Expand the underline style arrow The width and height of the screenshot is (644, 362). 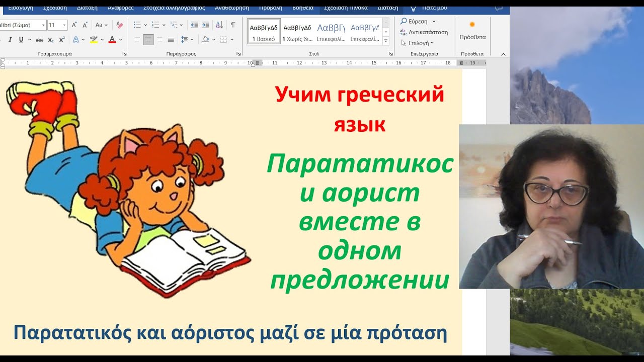coord(30,39)
